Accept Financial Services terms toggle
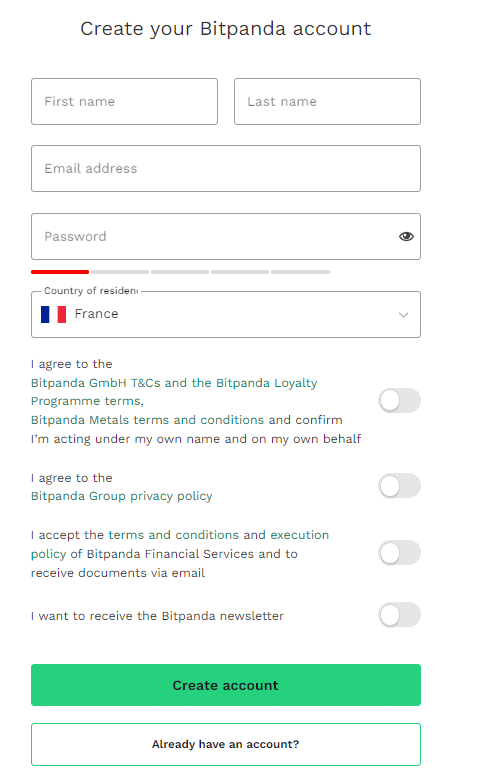The width and height of the screenshot is (480, 783). coord(399,553)
